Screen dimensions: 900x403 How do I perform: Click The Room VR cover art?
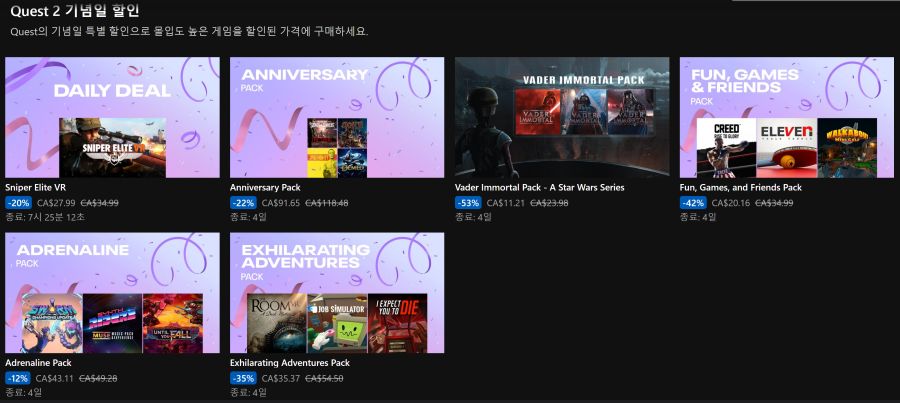click(x=277, y=323)
